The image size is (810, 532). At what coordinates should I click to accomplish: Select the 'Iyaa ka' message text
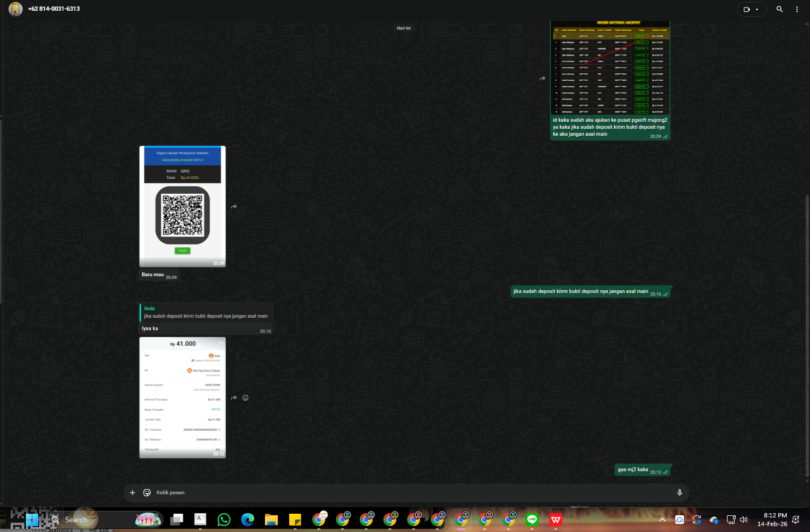(x=150, y=328)
